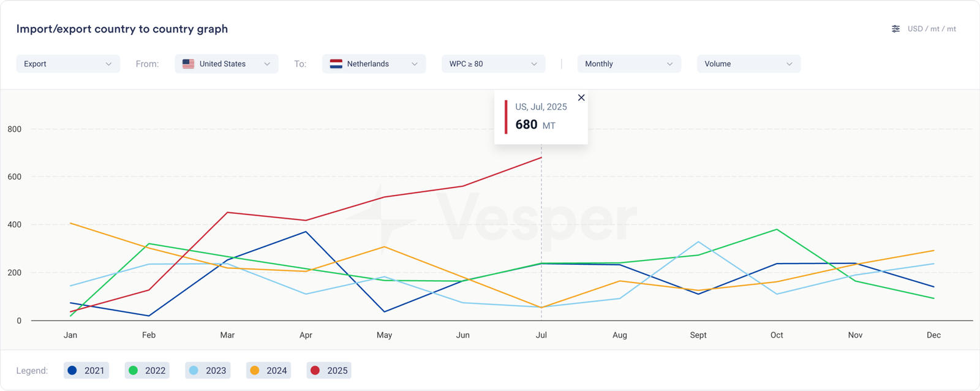Viewport: 980px width, 391px height.
Task: Open the United States origin country selector
Action: point(227,64)
